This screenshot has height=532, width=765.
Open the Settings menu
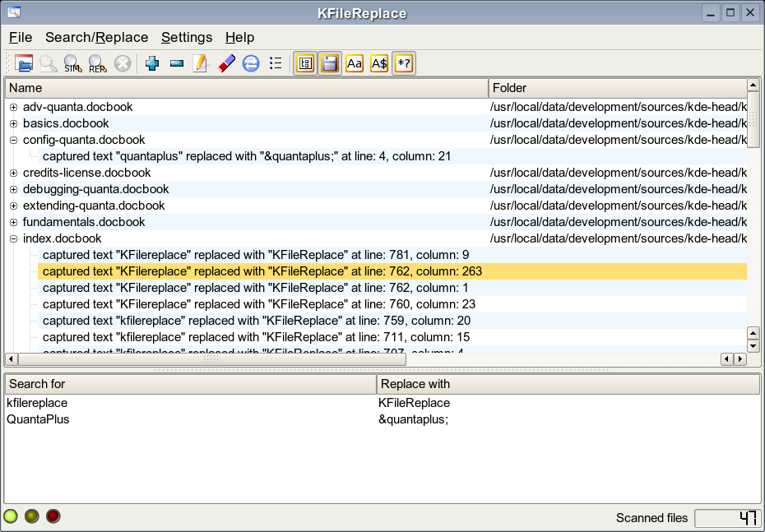pyautogui.click(x=187, y=37)
